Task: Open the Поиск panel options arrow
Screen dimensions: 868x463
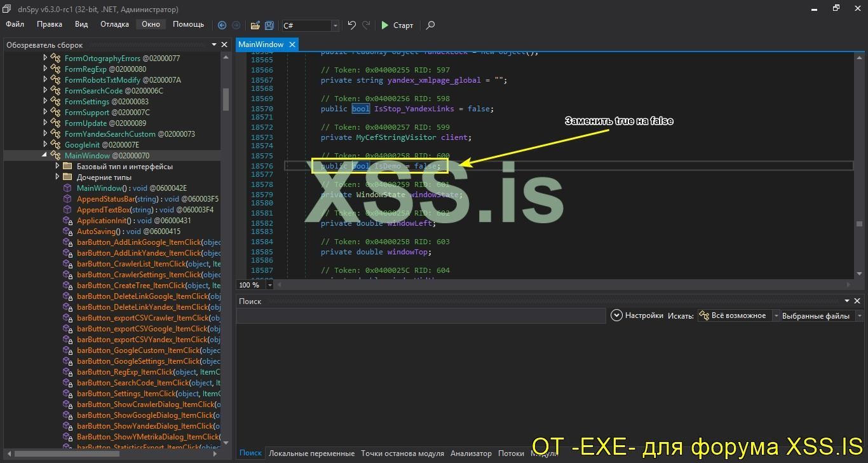Action: [847, 301]
